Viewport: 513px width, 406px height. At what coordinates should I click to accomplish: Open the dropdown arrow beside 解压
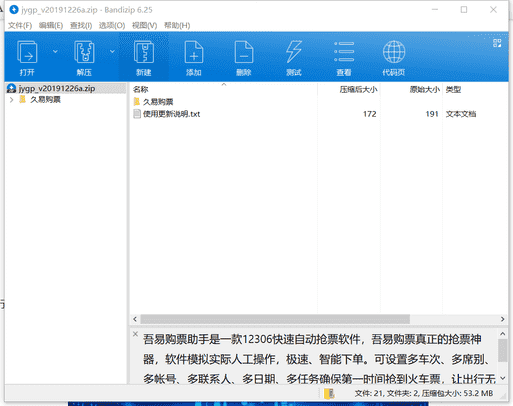click(112, 51)
